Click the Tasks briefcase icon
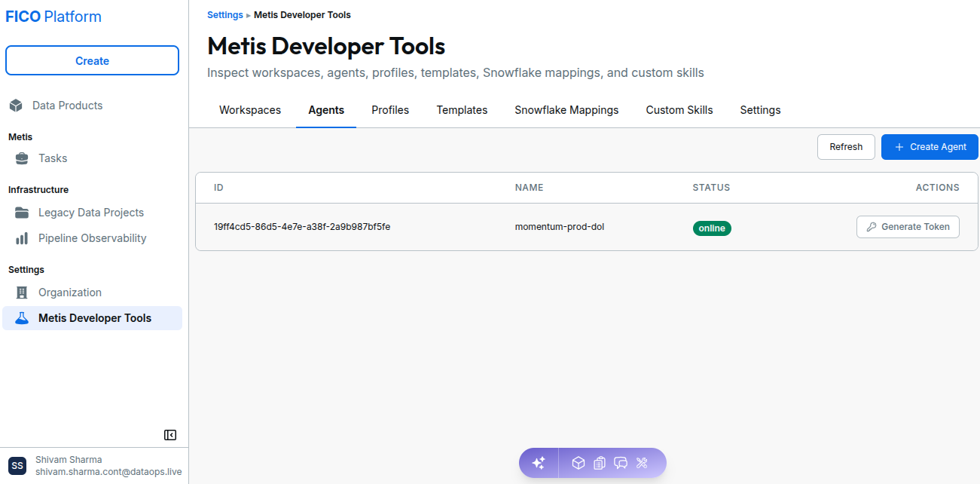Screen dimensions: 980x484 pyautogui.click(x=23, y=158)
